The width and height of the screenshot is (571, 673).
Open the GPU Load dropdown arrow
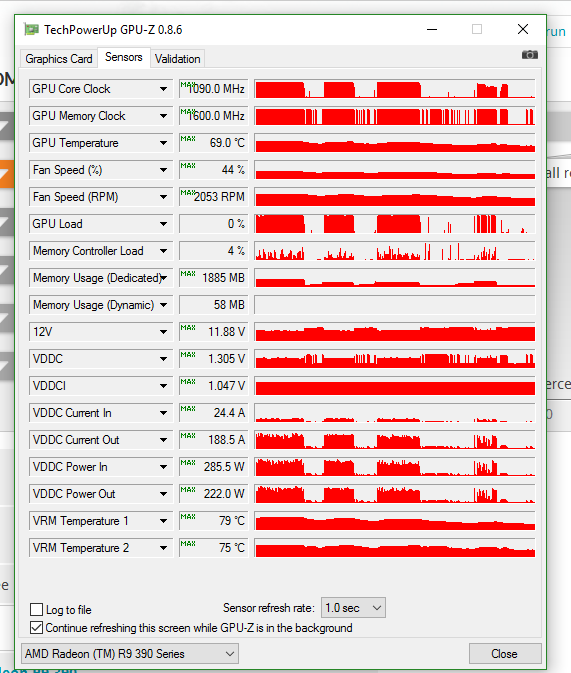tap(163, 224)
